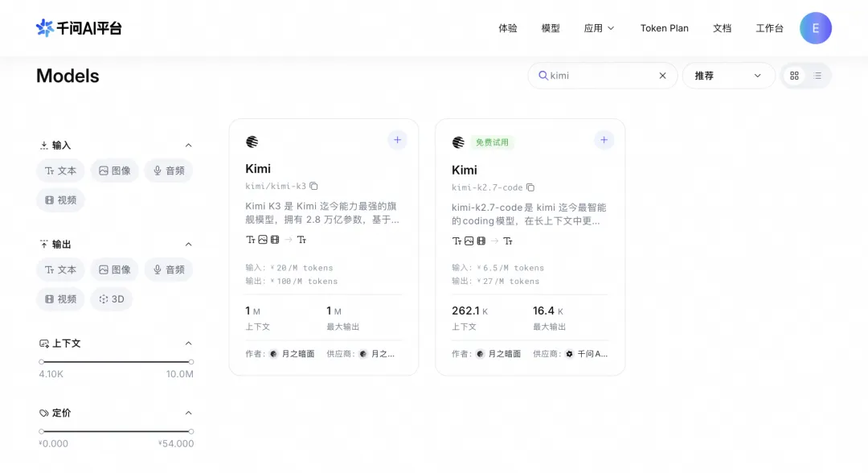Toggle 音频 output filter

[169, 269]
